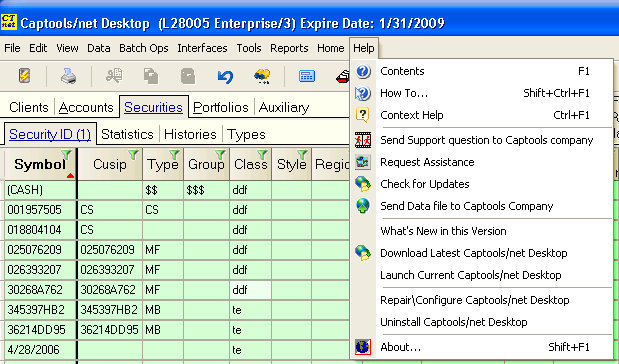Select the (CASH) symbol cell
619x364 pixels.
pyautogui.click(x=40, y=190)
